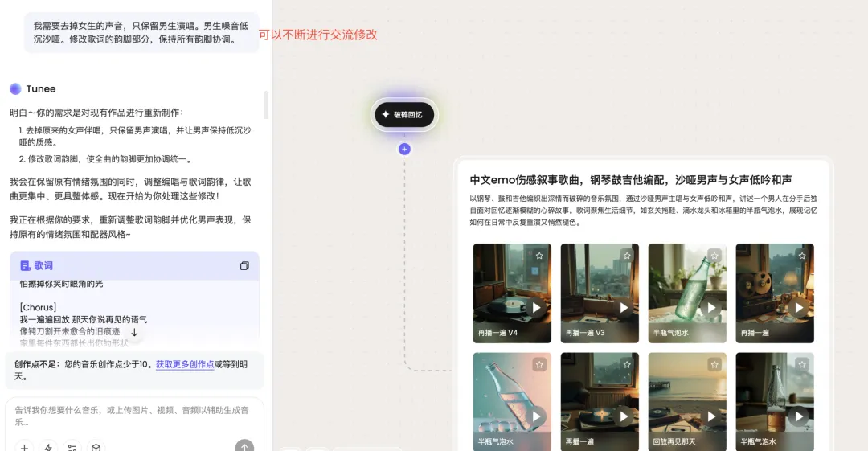Play the 回放再见那天 track

[710, 416]
